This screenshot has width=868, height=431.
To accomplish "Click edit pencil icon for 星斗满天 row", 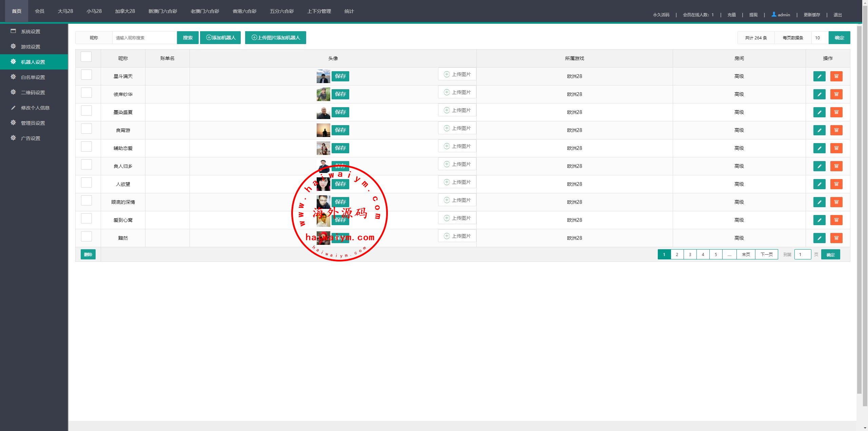I will (x=819, y=76).
